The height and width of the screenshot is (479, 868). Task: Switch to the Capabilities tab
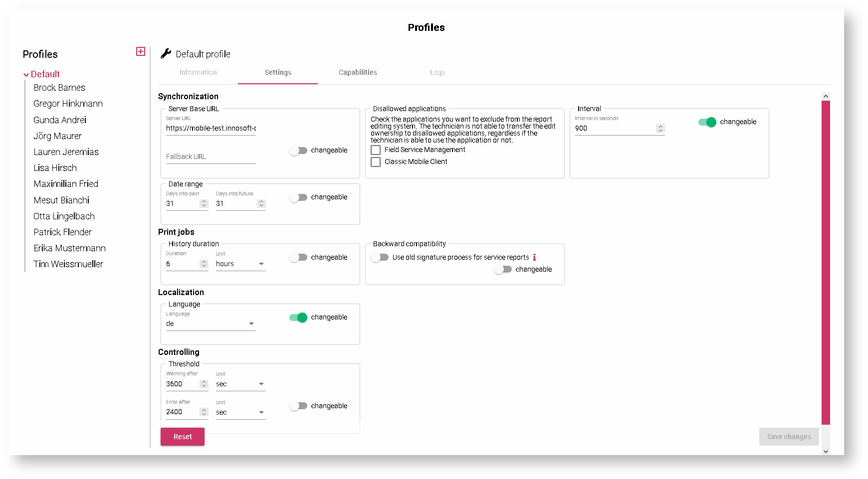pos(358,73)
